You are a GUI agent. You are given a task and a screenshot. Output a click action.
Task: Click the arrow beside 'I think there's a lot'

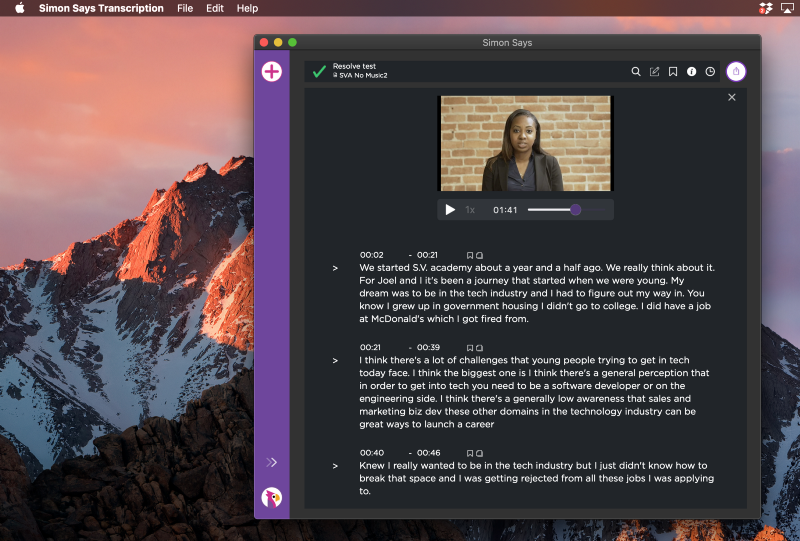(x=335, y=360)
